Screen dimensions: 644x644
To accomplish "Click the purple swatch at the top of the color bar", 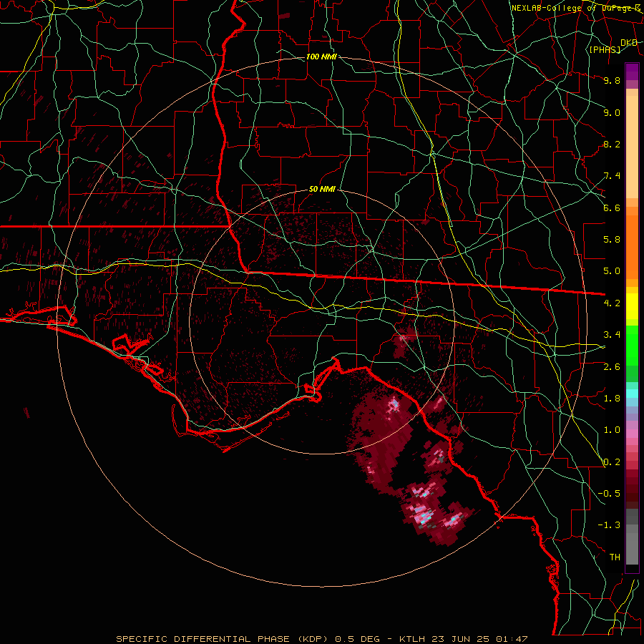I will pyautogui.click(x=632, y=72).
